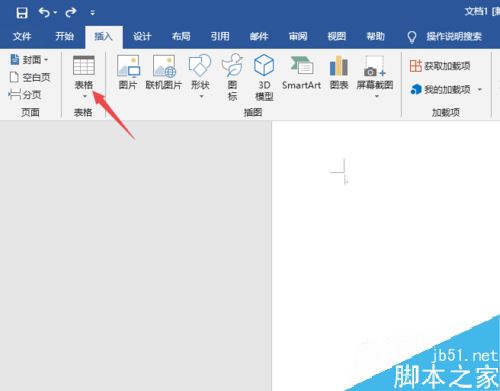
Task: Expand the 我的加载项 dropdown arrow
Action: pos(480,89)
